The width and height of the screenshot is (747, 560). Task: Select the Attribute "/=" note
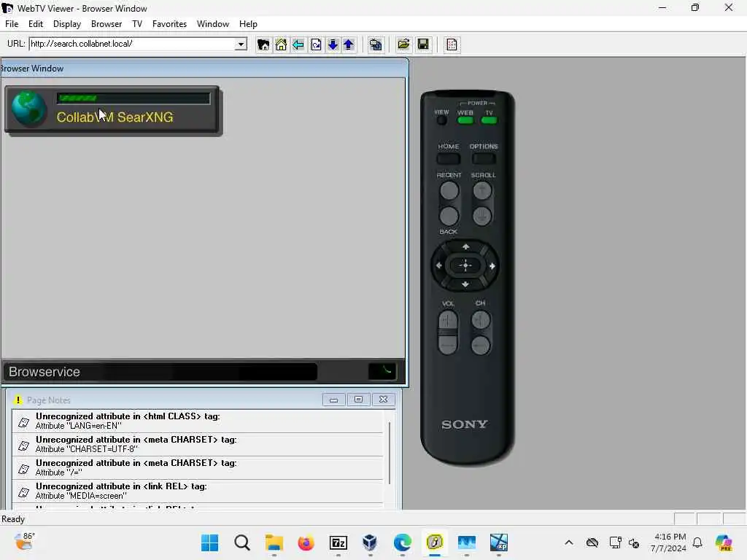(x=197, y=467)
